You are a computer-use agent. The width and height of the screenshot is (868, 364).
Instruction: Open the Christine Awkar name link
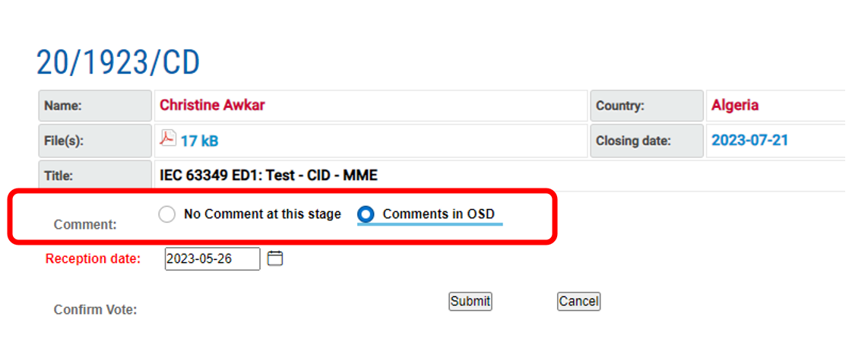[x=212, y=106]
